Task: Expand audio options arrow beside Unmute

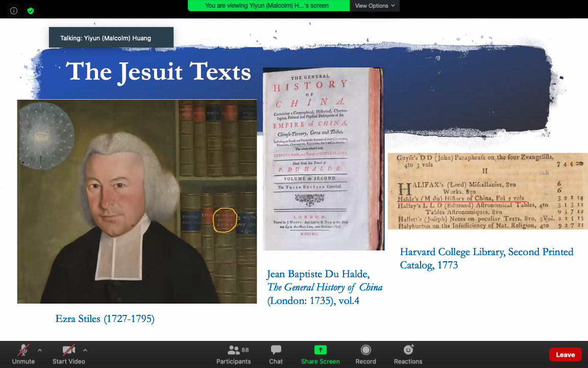Action: pyautogui.click(x=40, y=350)
